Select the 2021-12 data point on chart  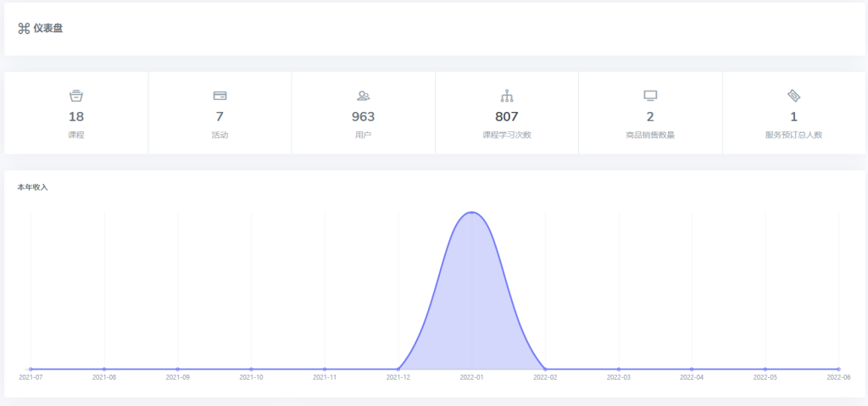pos(398,369)
